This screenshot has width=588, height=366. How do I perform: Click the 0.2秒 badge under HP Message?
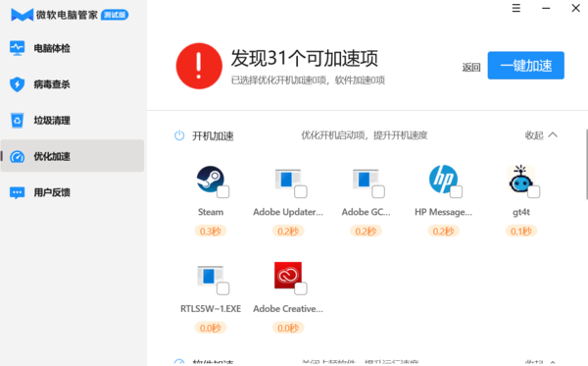point(443,232)
